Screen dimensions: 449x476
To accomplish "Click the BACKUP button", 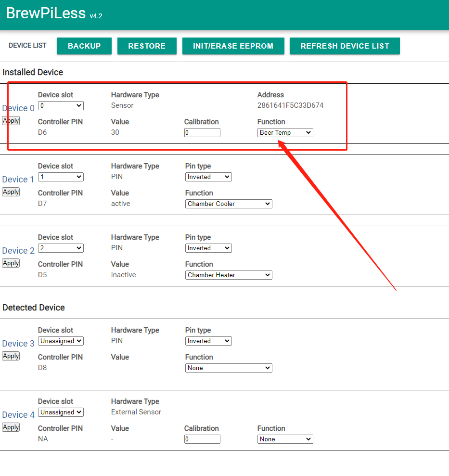I will point(84,46).
